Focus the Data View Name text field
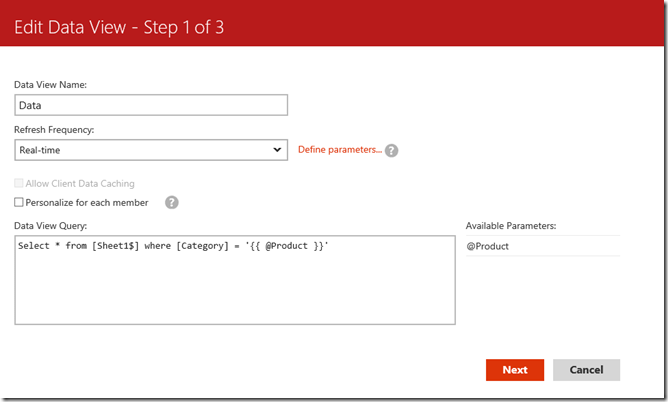668x402 pixels. (152, 105)
